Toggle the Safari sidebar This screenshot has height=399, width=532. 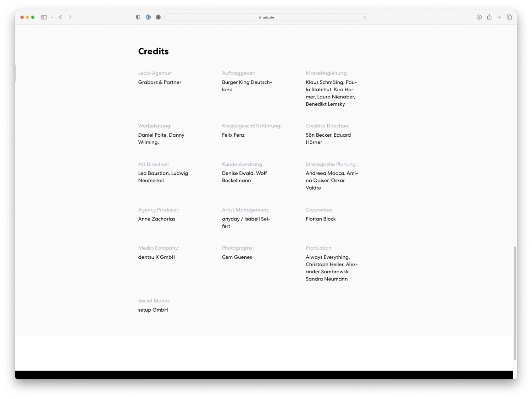(44, 17)
